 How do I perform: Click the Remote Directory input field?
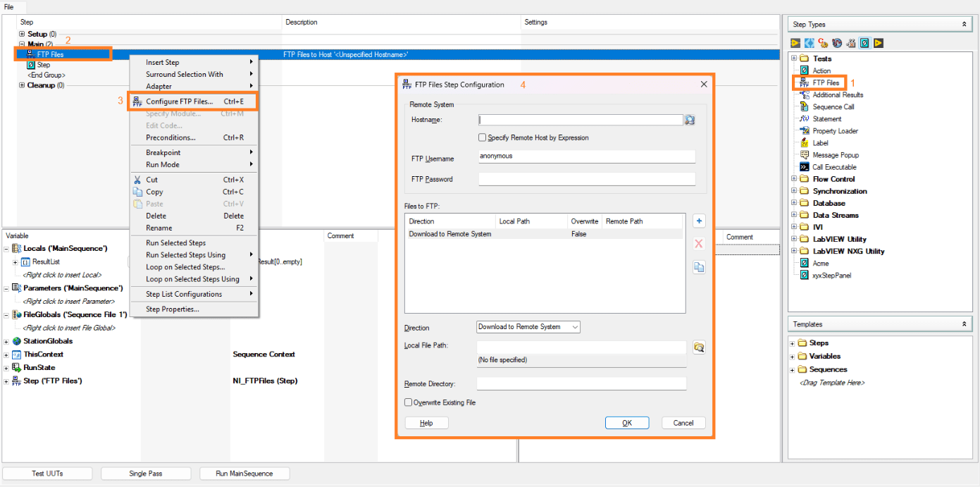[581, 384]
